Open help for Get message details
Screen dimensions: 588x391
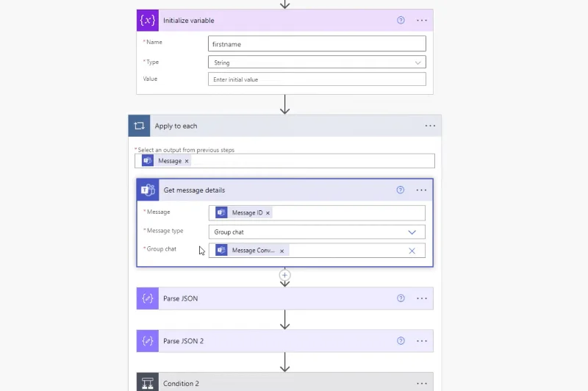401,190
